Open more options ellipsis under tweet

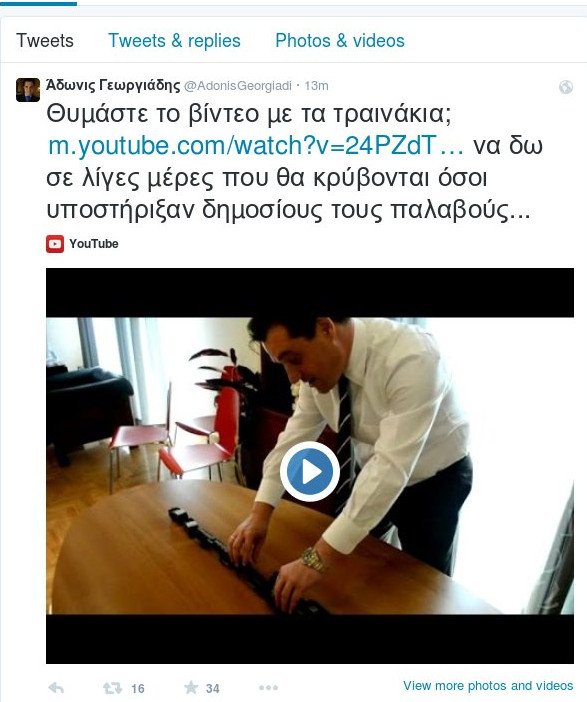[x=268, y=687]
